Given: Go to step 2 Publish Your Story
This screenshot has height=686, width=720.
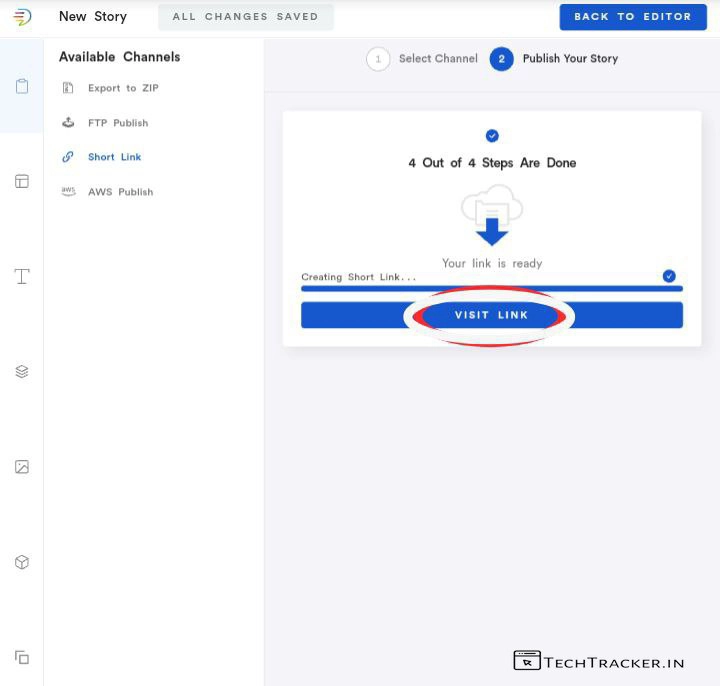Looking at the screenshot, I should pos(502,59).
